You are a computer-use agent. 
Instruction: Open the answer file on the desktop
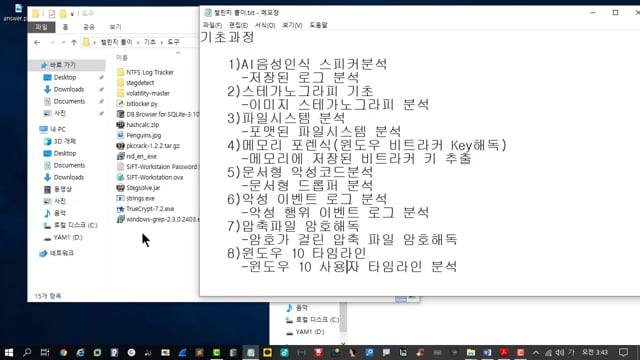coord(16,12)
